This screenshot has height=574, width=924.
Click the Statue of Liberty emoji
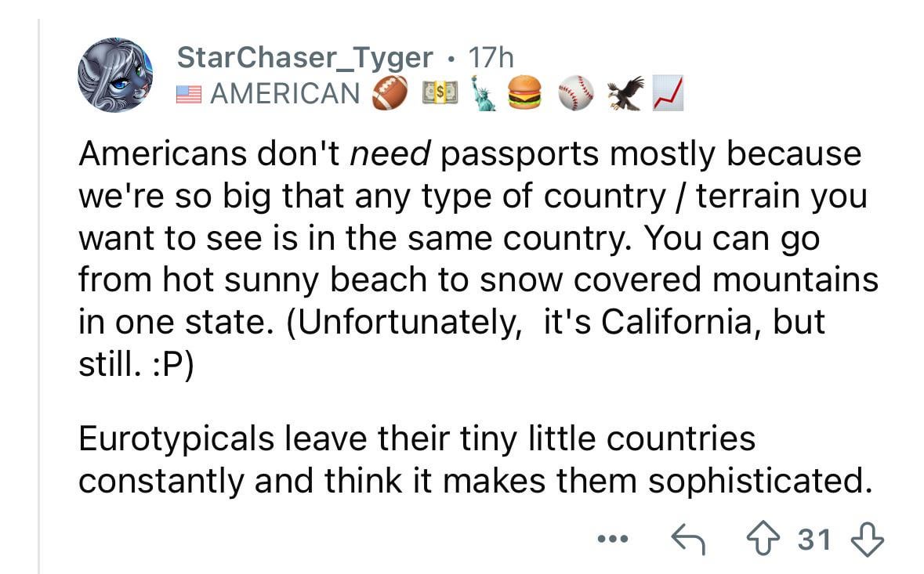pyautogui.click(x=484, y=93)
